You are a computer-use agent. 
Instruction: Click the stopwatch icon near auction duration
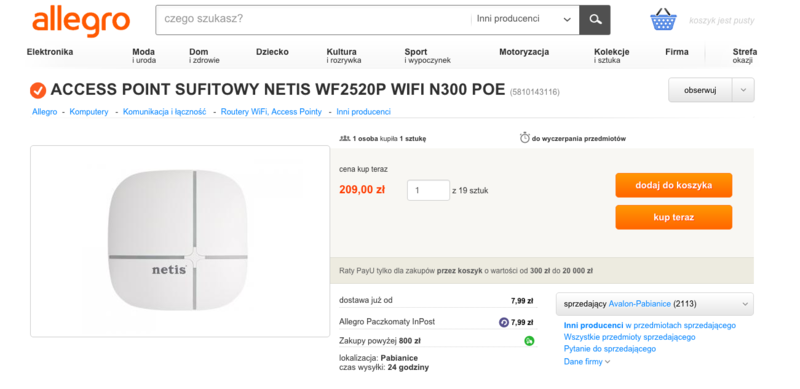point(524,138)
